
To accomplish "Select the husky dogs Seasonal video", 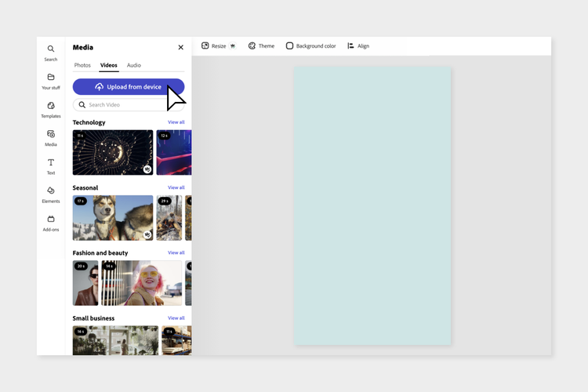I will click(112, 218).
